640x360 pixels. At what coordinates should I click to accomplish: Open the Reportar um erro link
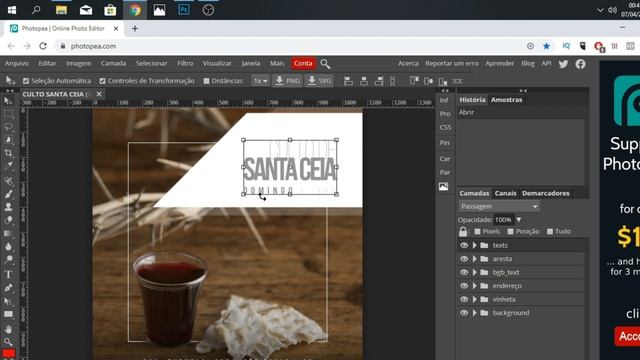pyautogui.click(x=451, y=63)
